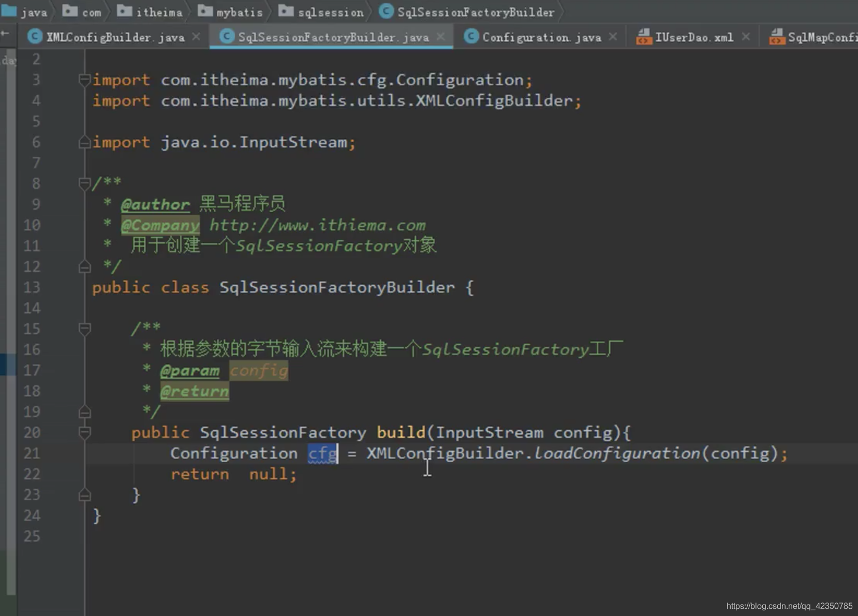This screenshot has width=858, height=616.
Task: Close the Configuration.java tab
Action: point(613,37)
